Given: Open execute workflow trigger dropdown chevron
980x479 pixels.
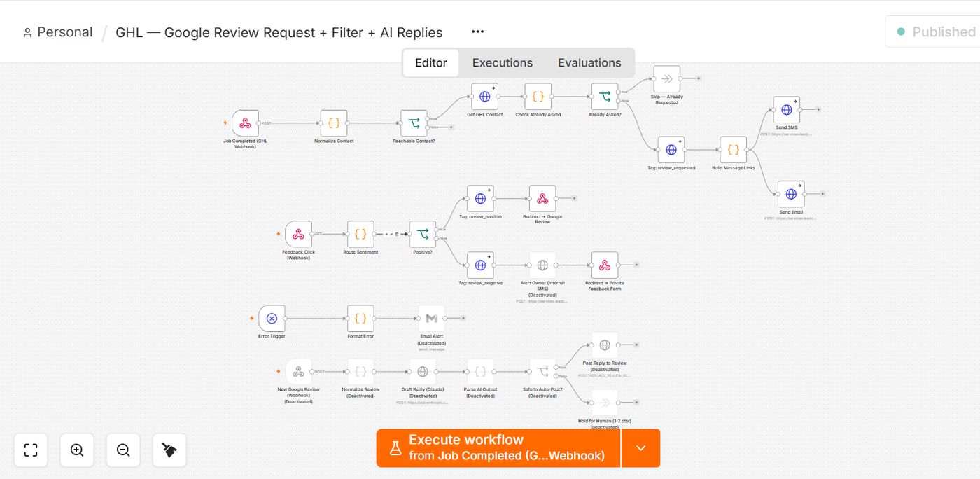Looking at the screenshot, I should coord(640,448).
